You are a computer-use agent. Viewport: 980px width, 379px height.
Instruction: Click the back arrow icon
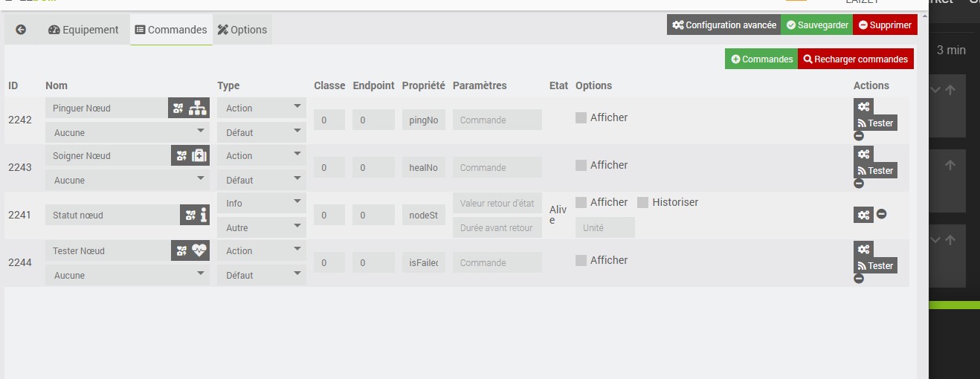point(21,30)
